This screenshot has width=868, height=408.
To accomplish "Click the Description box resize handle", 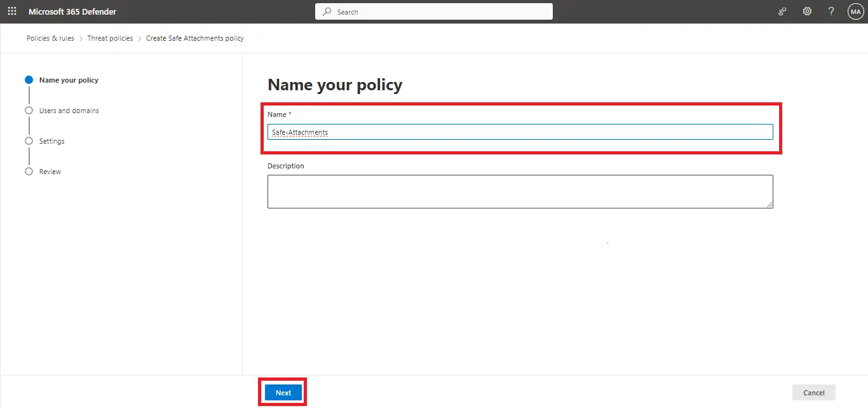I will tap(770, 205).
